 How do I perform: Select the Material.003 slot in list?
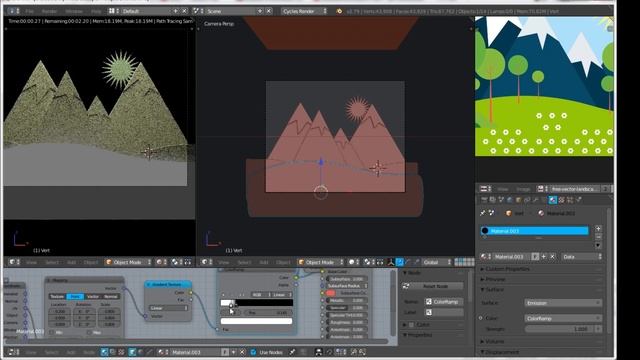click(534, 231)
